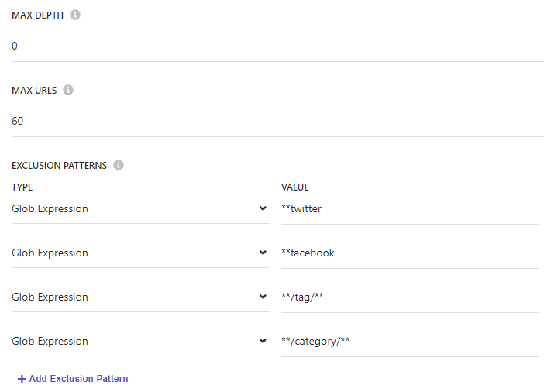The image size is (544, 392).
Task: Click the chevron arrow in the **/category/** row
Action: [263, 341]
